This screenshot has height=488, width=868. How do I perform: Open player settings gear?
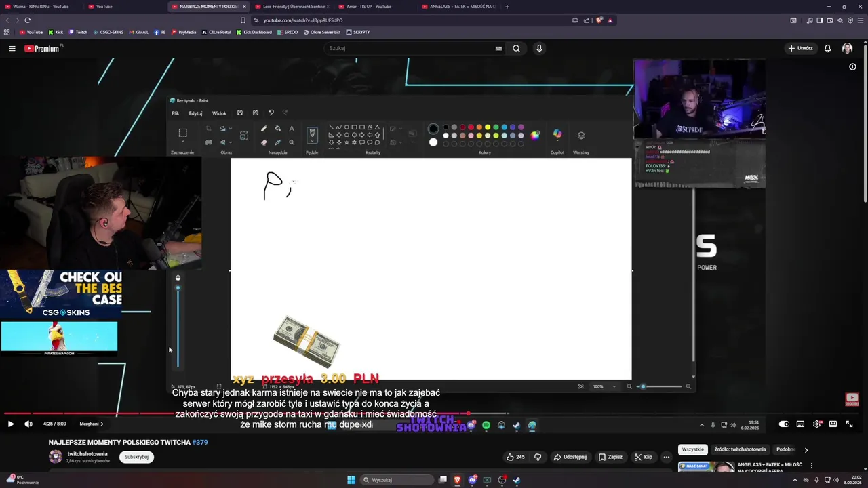(x=816, y=424)
